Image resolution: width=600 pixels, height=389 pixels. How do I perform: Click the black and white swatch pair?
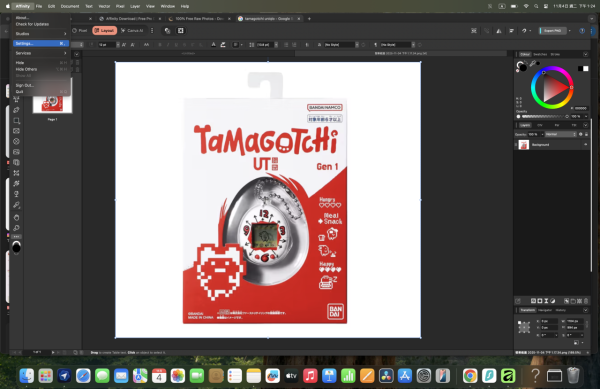[583, 68]
